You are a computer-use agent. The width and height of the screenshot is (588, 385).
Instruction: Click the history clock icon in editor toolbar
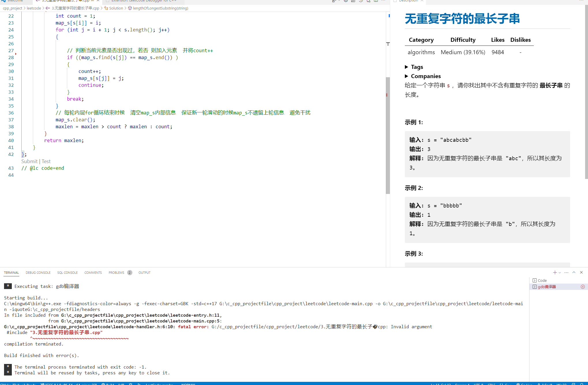(361, 1)
